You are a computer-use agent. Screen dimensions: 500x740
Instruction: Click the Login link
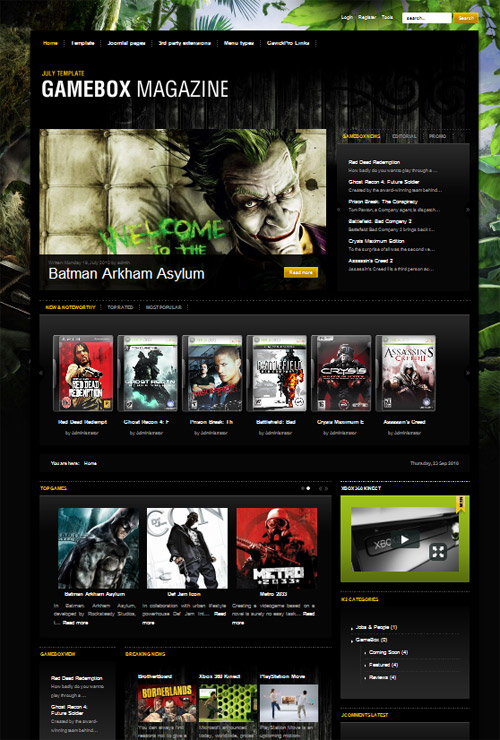347,17
